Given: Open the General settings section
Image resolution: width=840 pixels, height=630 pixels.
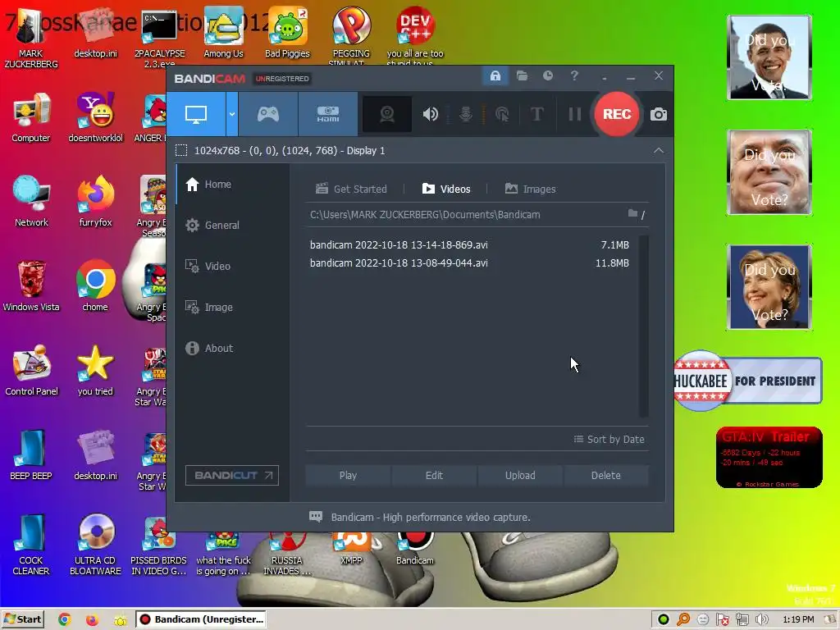Looking at the screenshot, I should point(232,225).
